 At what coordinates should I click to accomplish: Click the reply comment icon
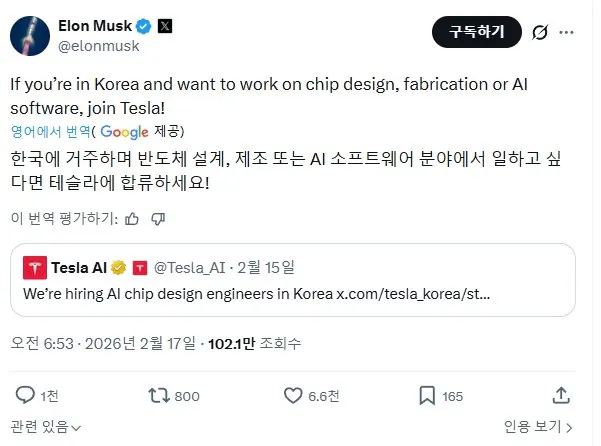pyautogui.click(x=25, y=396)
